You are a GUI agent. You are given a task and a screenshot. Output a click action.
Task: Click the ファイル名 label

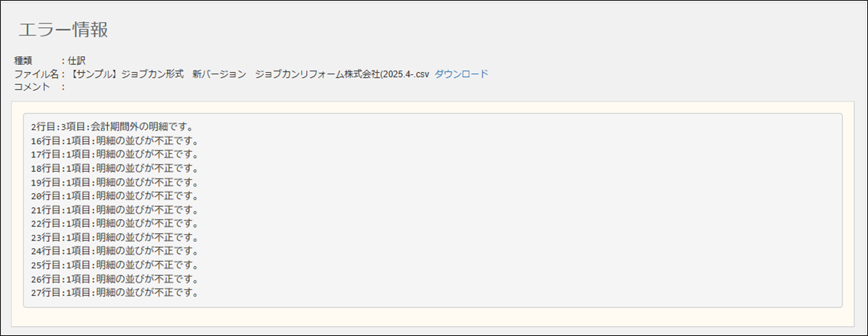click(36, 74)
